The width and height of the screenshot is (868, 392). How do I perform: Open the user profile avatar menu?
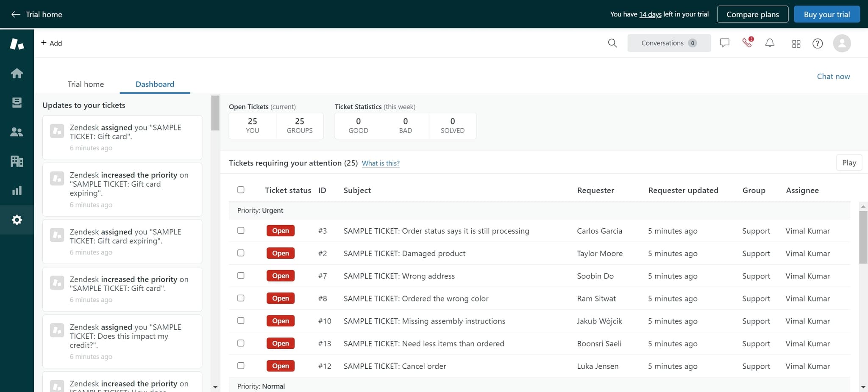click(842, 43)
